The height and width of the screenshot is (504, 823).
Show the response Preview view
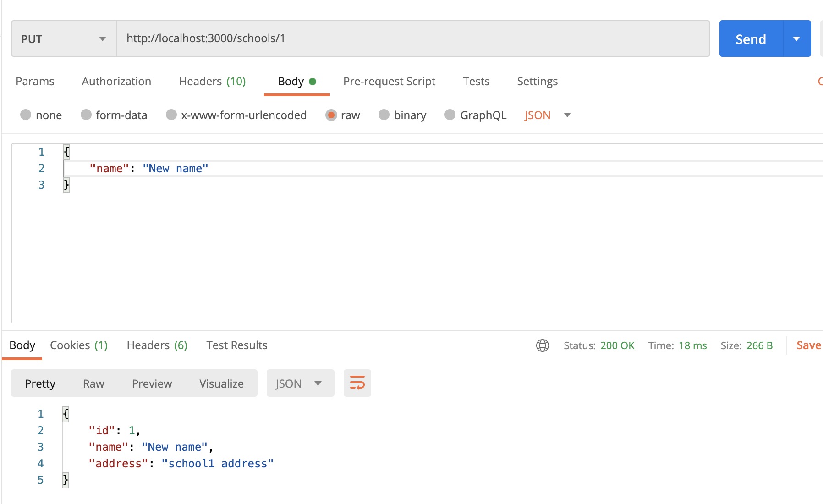tap(152, 383)
